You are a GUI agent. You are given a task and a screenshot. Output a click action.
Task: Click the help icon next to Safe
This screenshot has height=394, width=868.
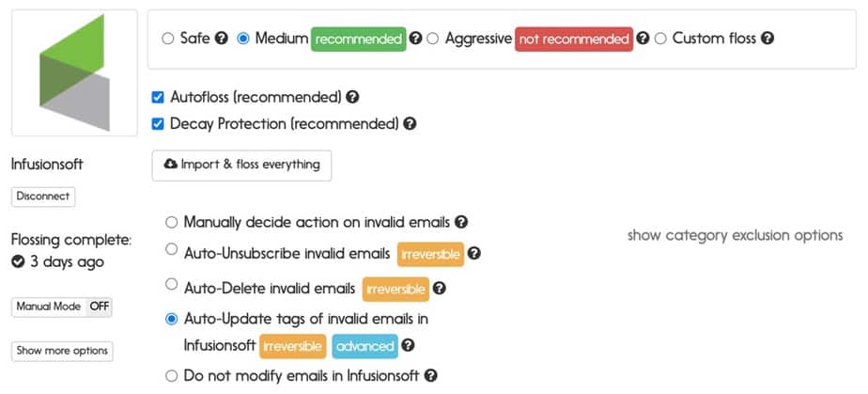coord(222,39)
